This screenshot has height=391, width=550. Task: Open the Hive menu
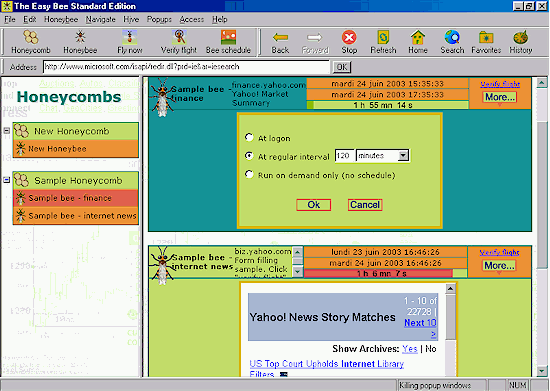tap(131, 19)
